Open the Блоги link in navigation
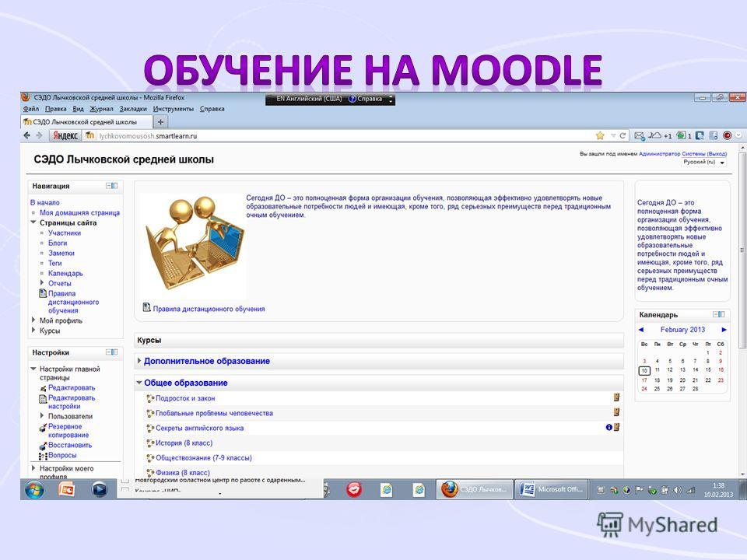This screenshot has height=560, width=747. tap(58, 243)
